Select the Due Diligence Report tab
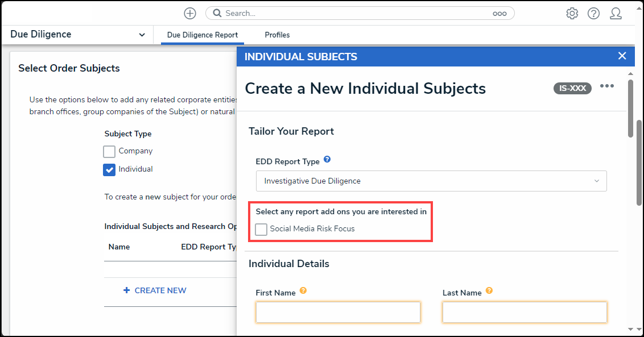Image resolution: width=644 pixels, height=337 pixels. [203, 35]
